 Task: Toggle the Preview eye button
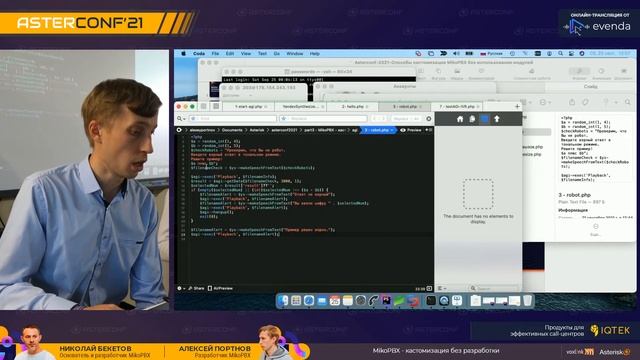(411, 130)
